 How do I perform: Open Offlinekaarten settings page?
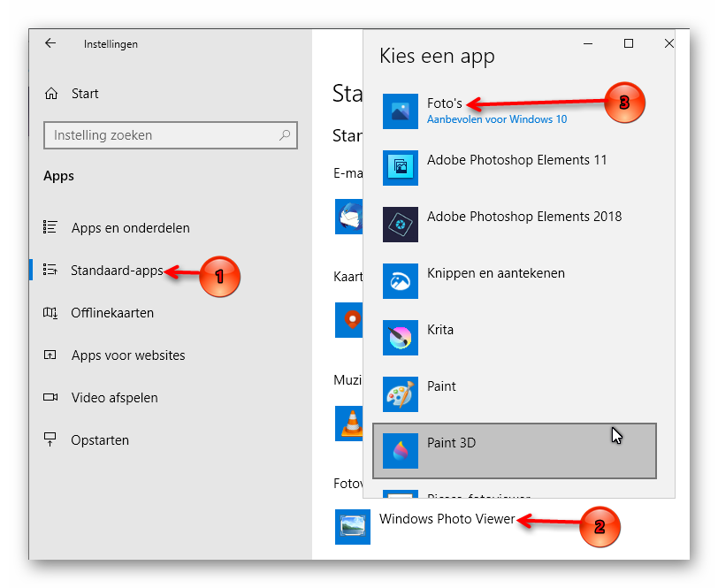112,312
